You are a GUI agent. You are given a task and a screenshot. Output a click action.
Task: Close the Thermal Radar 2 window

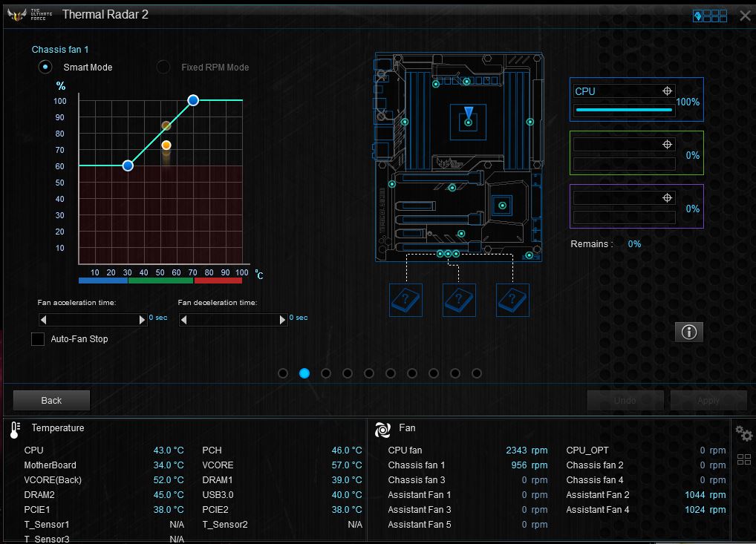point(746,16)
